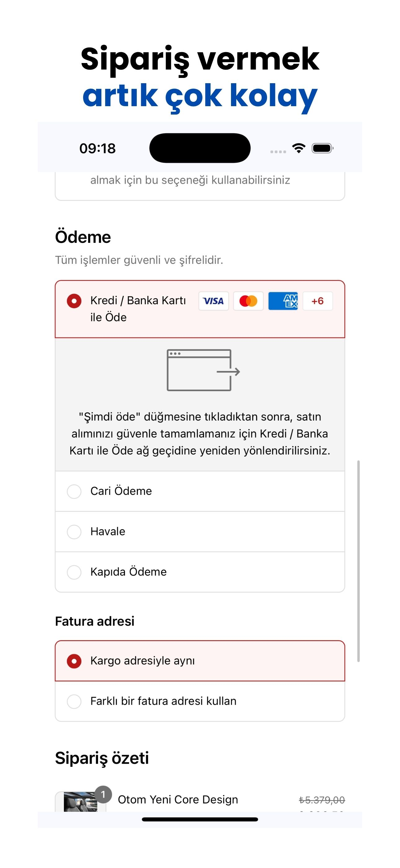This screenshot has width=400, height=868.
Task: Click the Visa card logo
Action: click(x=213, y=301)
